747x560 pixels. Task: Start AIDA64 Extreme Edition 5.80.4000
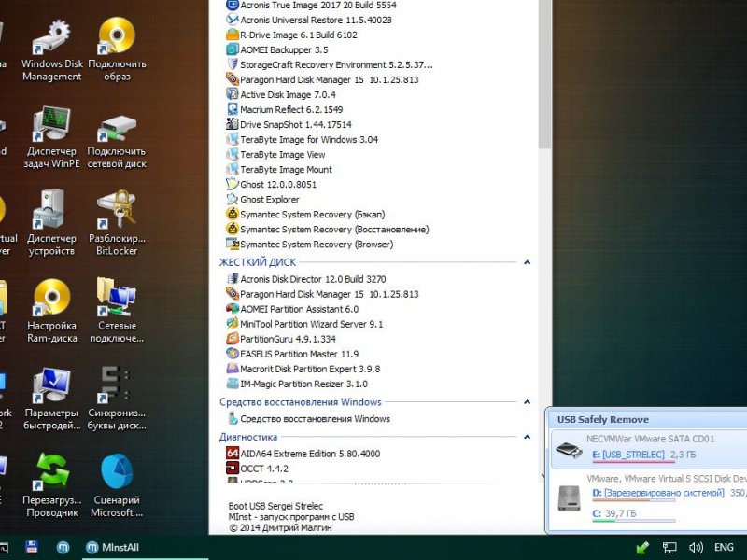pyautogui.click(x=303, y=454)
